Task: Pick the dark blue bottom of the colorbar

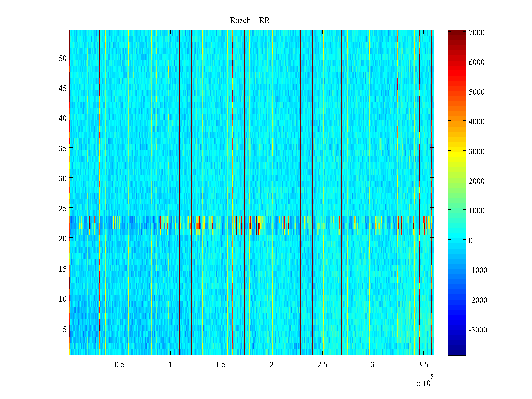Action: click(x=457, y=352)
